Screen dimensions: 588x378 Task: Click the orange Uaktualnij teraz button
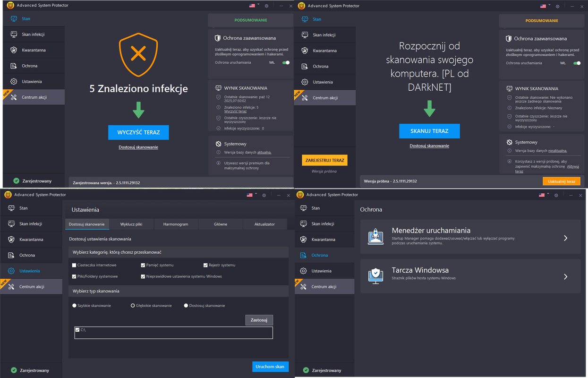point(561,181)
